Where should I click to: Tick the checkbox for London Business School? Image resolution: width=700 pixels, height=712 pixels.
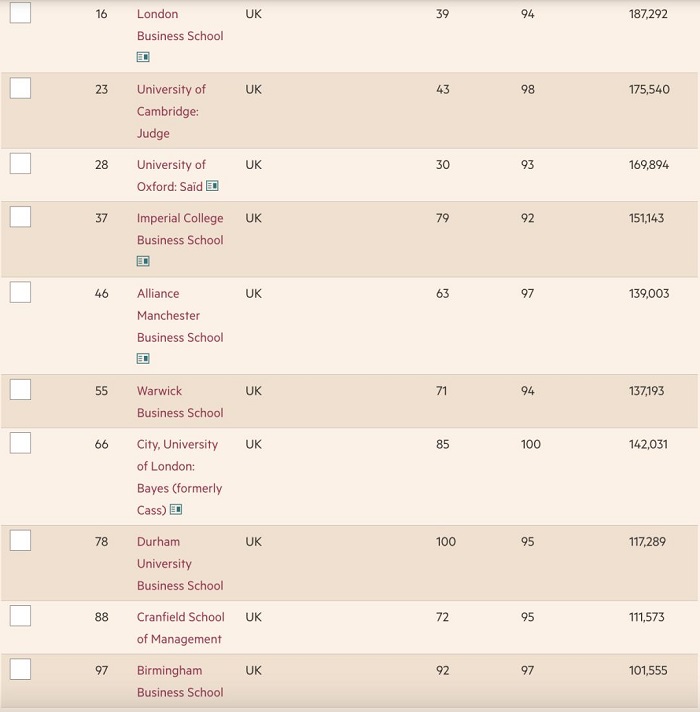pyautogui.click(x=20, y=13)
